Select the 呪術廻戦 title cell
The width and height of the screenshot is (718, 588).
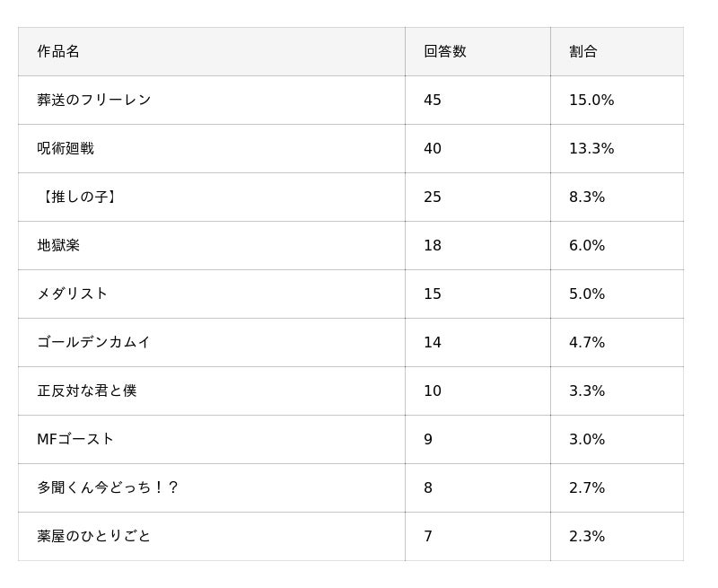pos(66,148)
